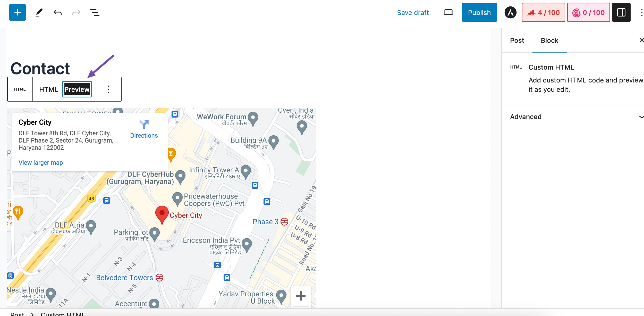Click the WeWork Forum map marker
This screenshot has height=316, width=644.
(253, 119)
